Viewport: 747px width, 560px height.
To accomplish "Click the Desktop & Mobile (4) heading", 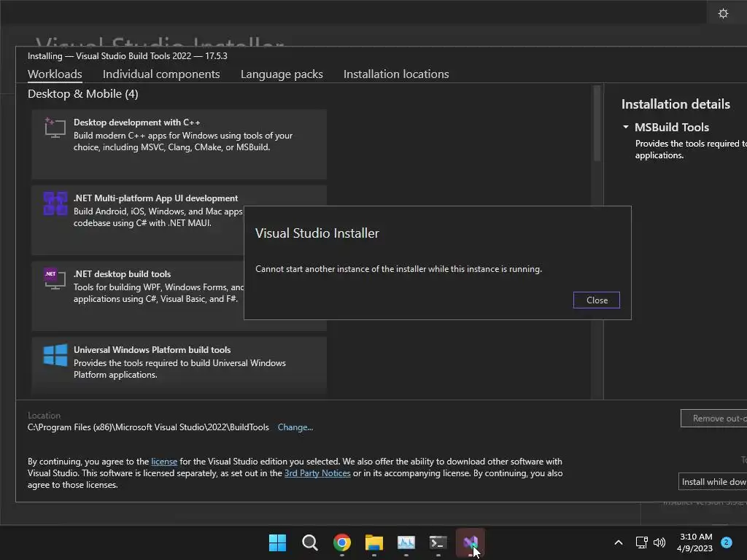I will pyautogui.click(x=83, y=94).
